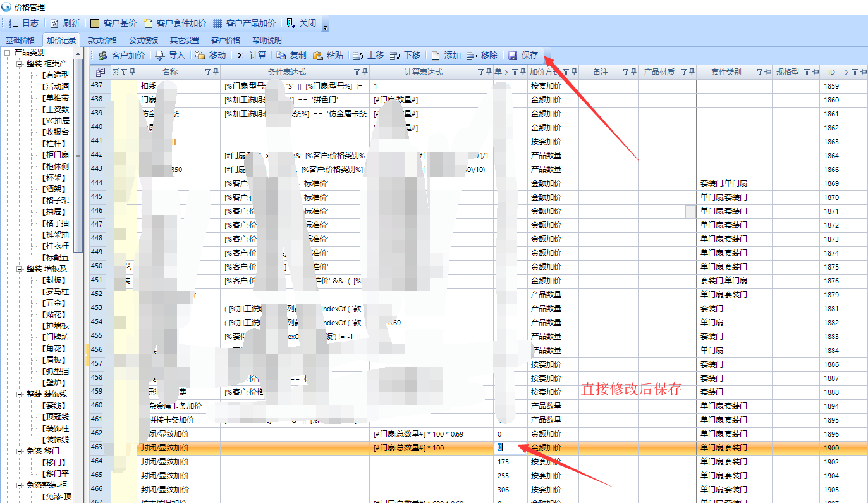
Task: Open the 日志 log view
Action: click(15, 23)
